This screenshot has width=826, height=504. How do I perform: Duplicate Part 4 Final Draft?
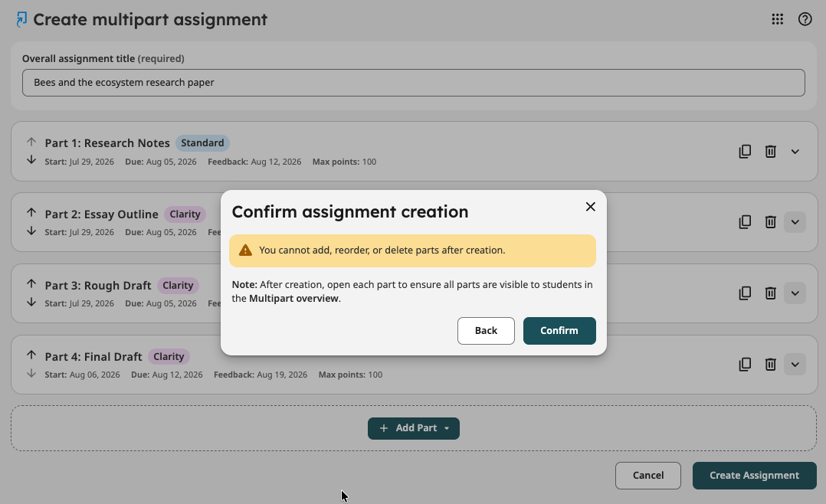coord(745,365)
